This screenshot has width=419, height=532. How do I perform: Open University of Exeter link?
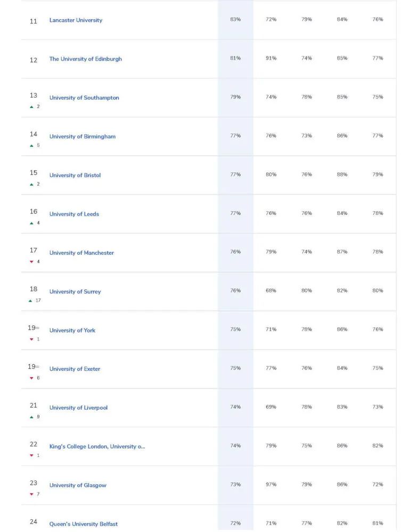point(75,369)
